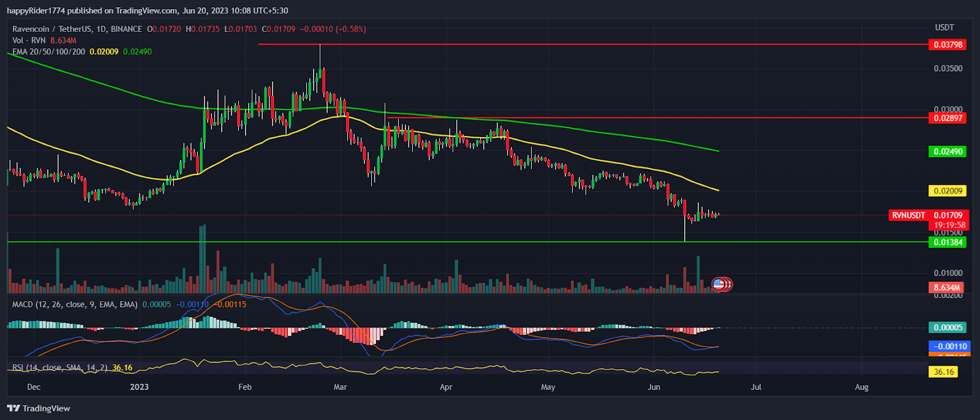
Task: Click the 2023 label on time axis
Action: coord(140,387)
